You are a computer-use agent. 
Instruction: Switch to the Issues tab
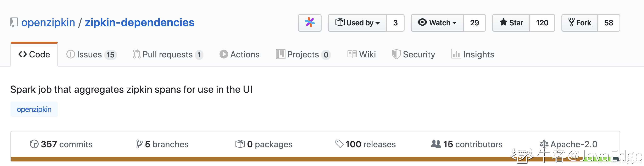91,55
